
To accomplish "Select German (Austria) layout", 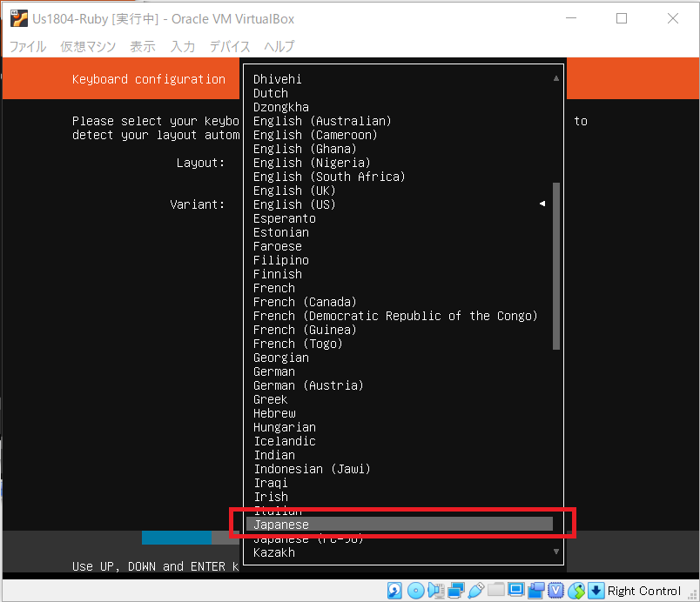I will click(308, 385).
